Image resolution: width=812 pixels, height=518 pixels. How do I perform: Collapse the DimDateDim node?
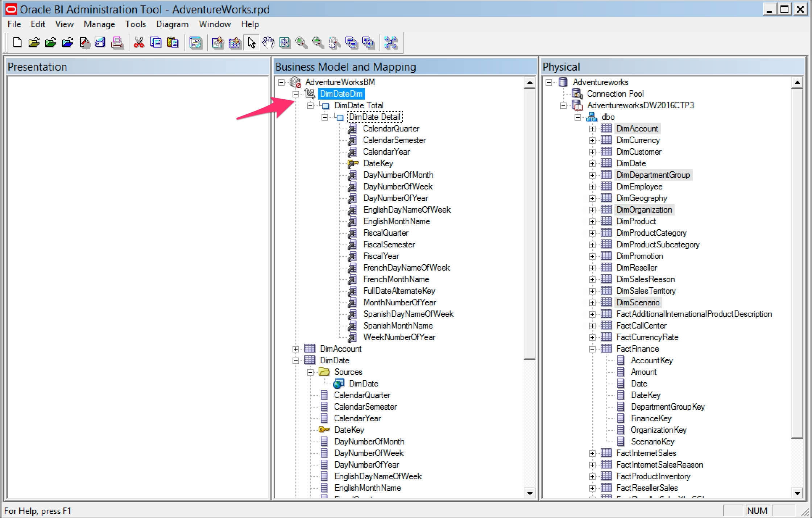296,94
